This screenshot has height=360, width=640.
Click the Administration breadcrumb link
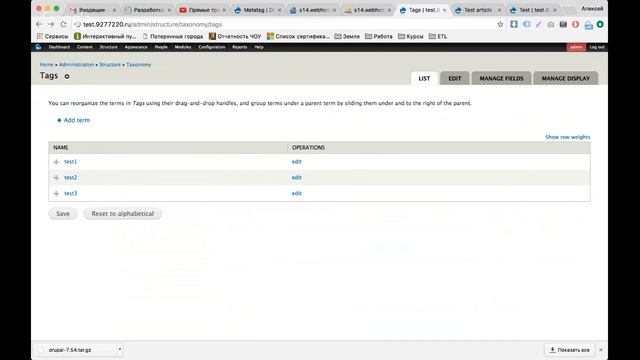click(x=76, y=65)
